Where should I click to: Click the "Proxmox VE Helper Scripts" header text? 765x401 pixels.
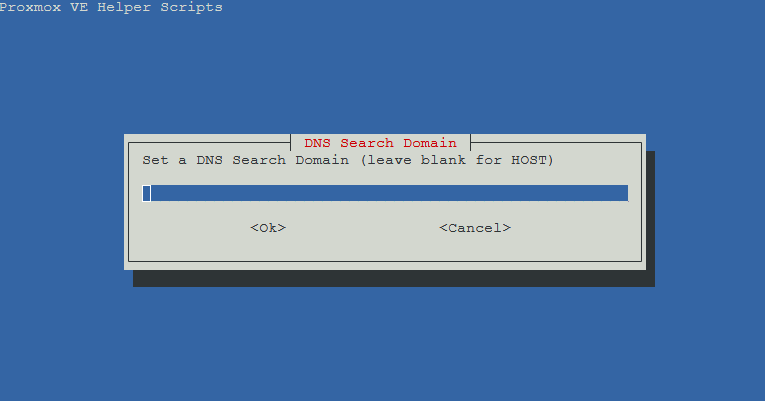point(111,7)
